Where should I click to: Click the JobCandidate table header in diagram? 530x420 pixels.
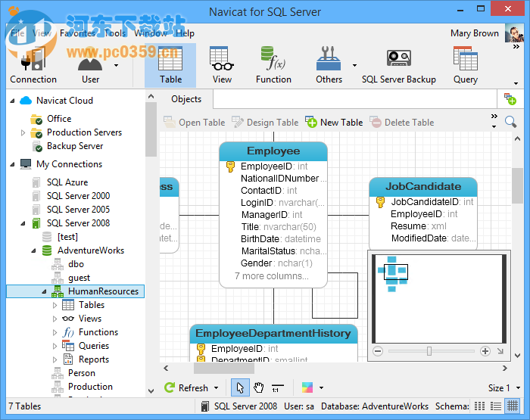423,186
